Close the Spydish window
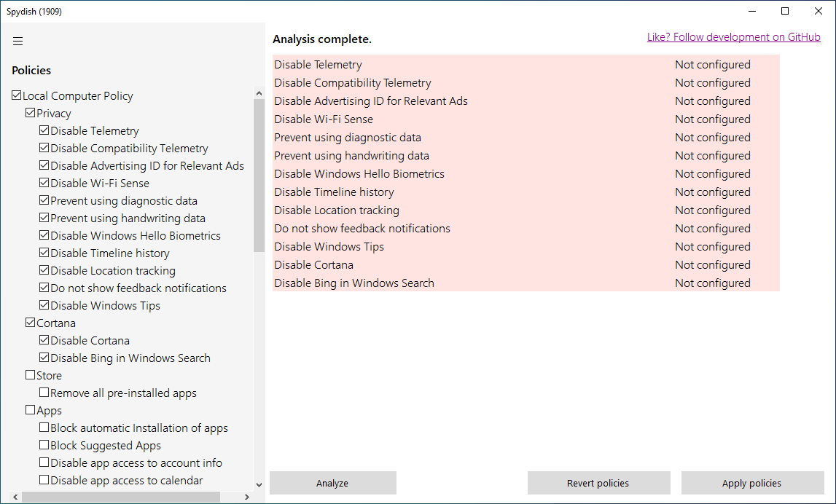 pyautogui.click(x=819, y=11)
